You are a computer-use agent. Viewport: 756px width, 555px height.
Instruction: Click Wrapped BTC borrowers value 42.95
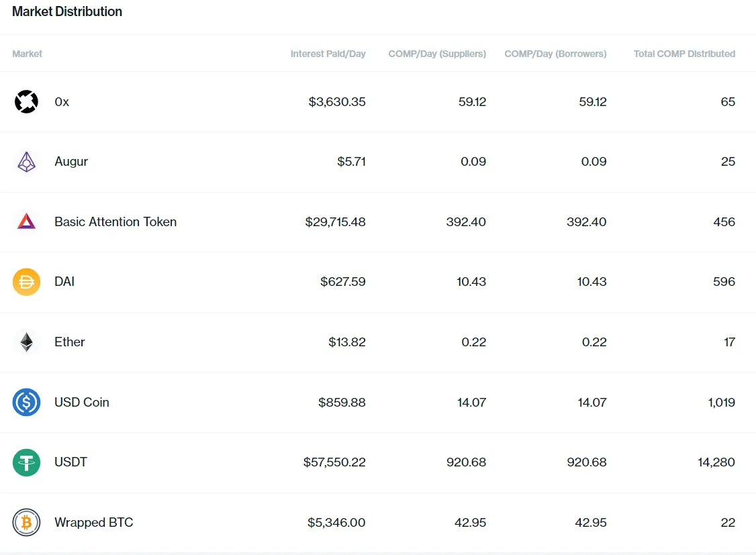click(x=591, y=522)
